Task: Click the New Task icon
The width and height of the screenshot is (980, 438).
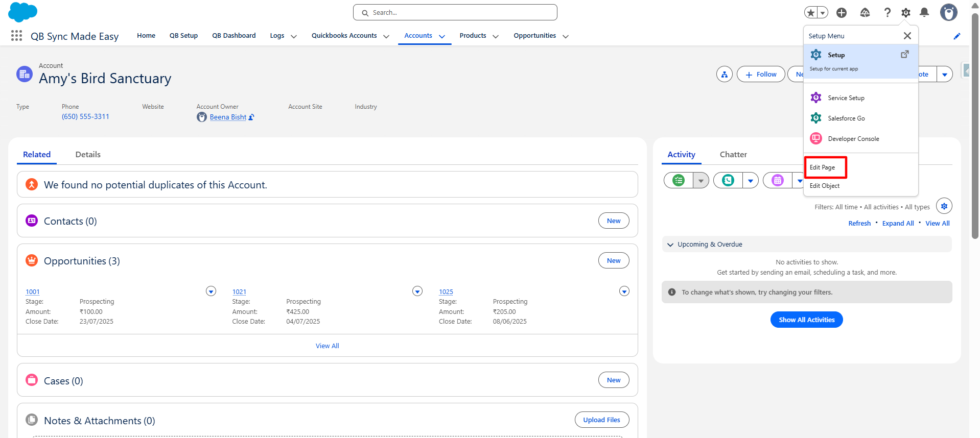Action: click(679, 180)
